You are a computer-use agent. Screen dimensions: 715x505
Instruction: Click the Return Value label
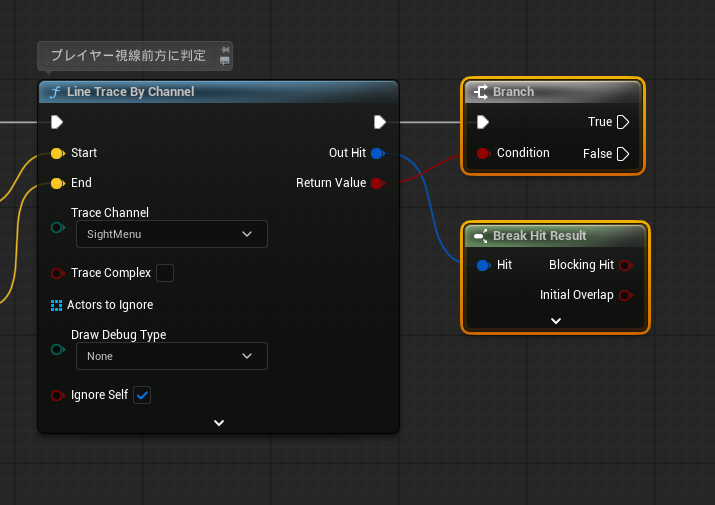[x=331, y=183]
